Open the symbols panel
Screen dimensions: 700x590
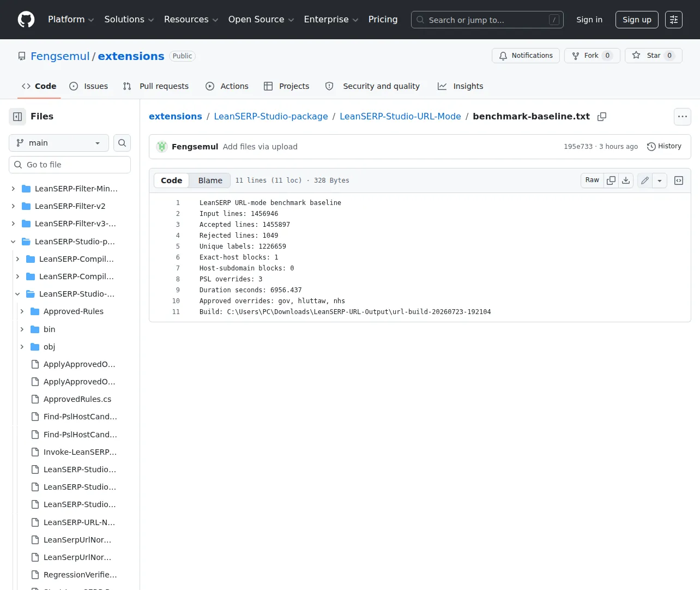coord(679,180)
